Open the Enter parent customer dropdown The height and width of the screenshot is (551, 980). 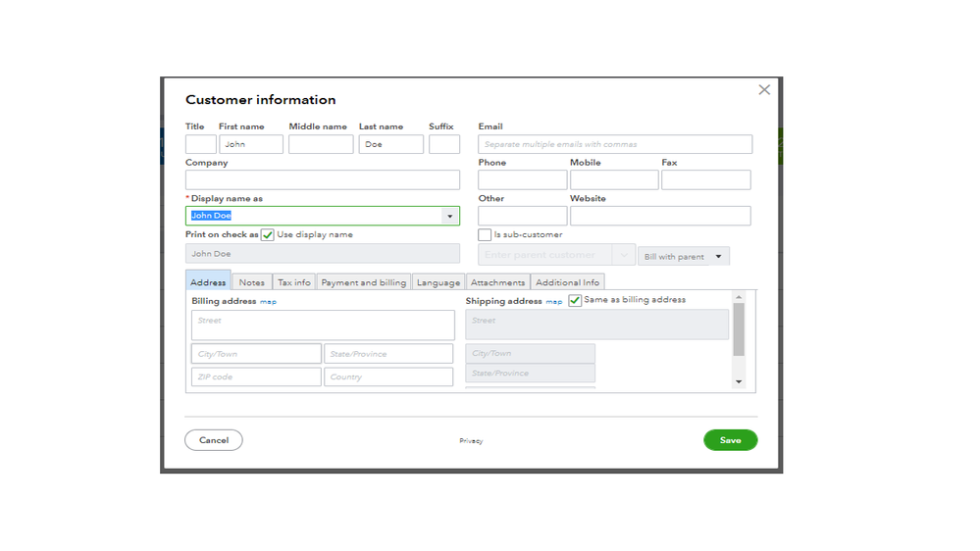tap(623, 255)
